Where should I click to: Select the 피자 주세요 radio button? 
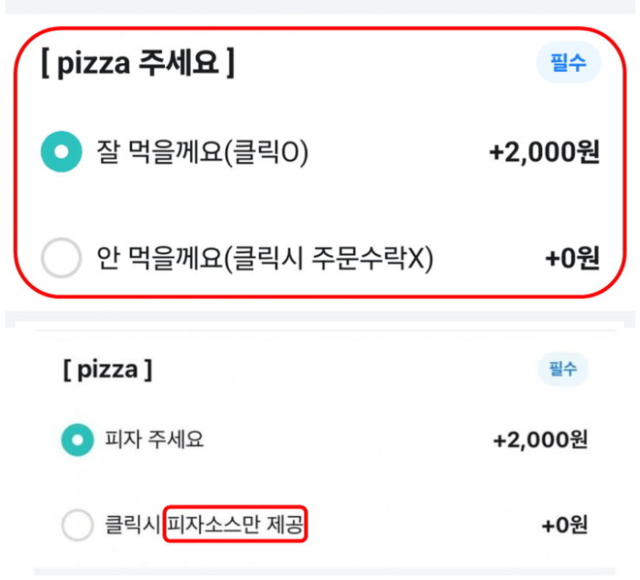click(78, 440)
